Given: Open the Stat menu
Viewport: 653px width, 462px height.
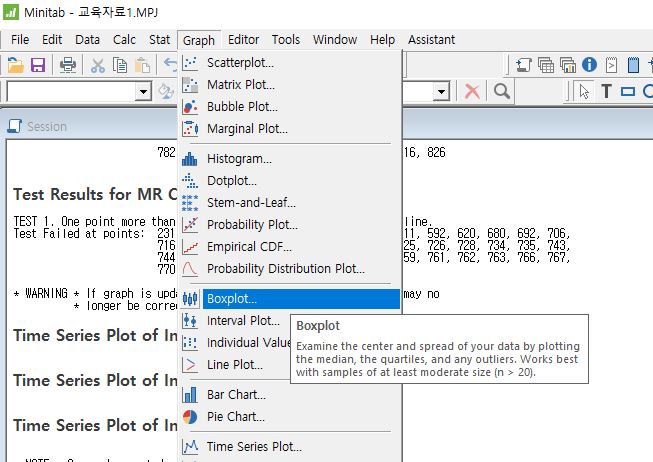Looking at the screenshot, I should 160,40.
